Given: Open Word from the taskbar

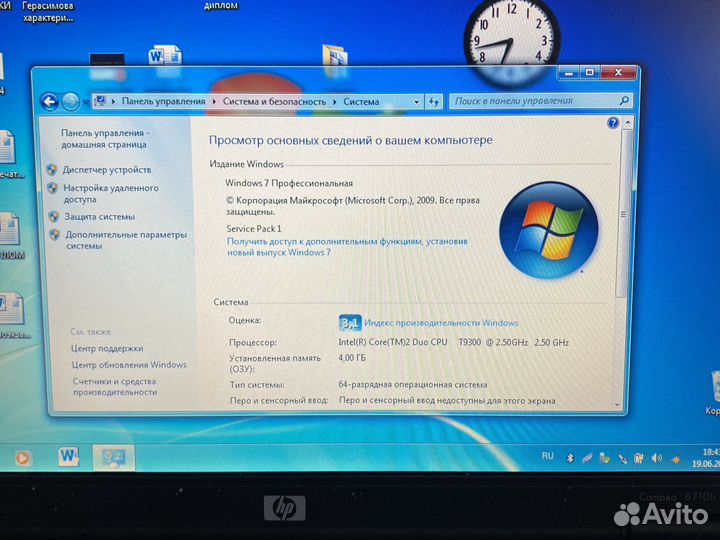Looking at the screenshot, I should 68,456.
